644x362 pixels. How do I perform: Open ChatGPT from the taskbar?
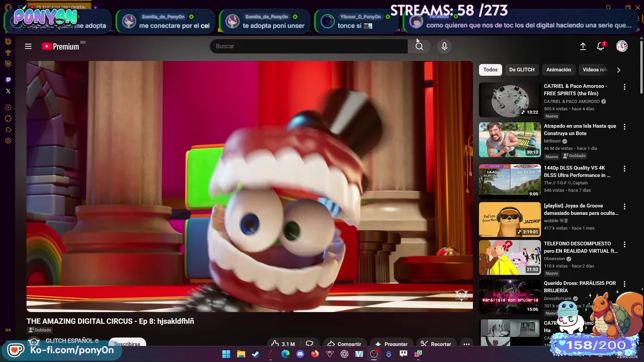pos(345,354)
